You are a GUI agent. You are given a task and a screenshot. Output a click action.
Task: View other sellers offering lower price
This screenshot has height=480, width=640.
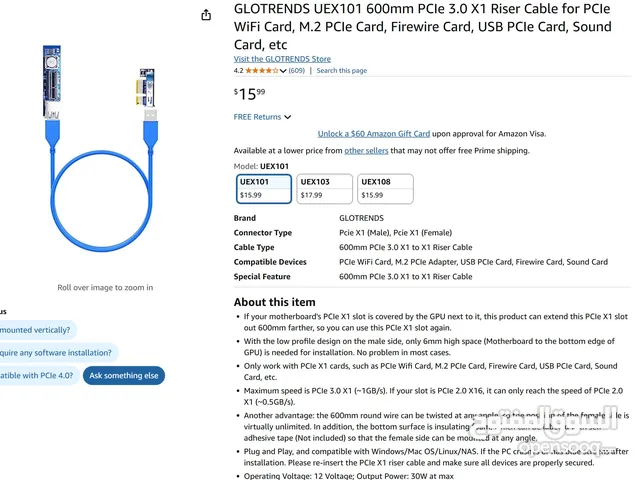coord(366,151)
